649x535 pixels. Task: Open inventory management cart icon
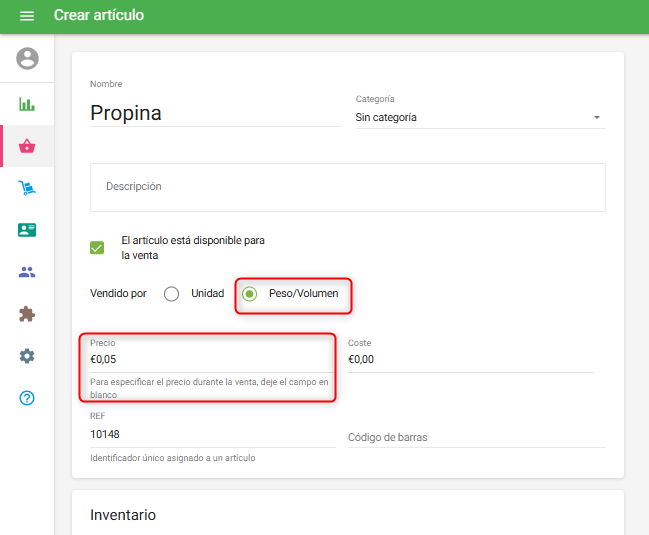[27, 188]
